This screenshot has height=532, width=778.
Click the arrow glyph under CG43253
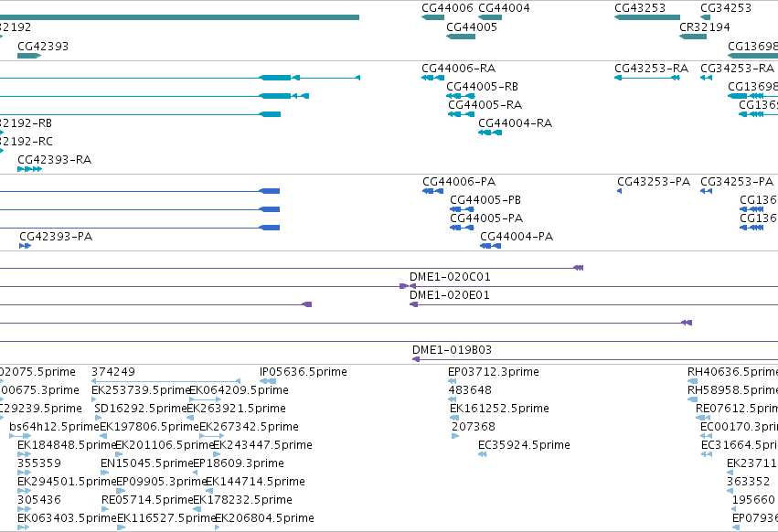[x=647, y=17]
